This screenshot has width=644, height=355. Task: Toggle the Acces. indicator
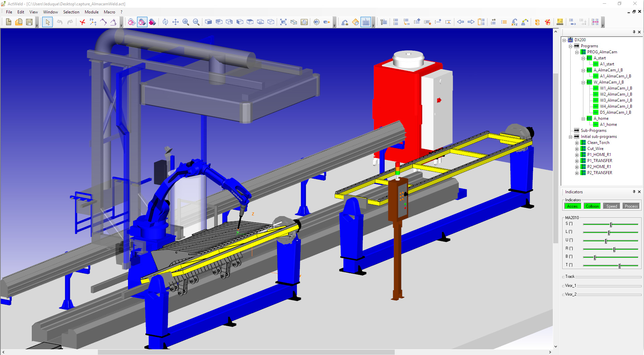click(572, 206)
